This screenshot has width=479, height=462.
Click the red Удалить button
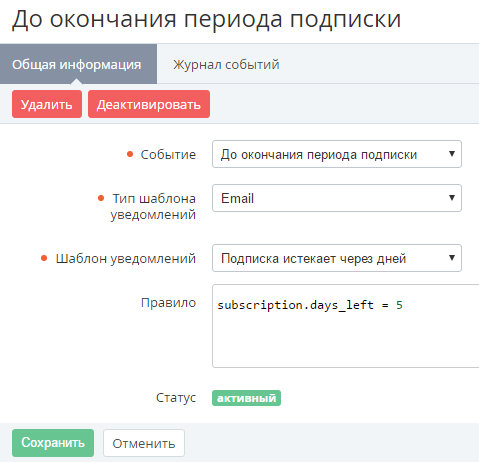pyautogui.click(x=47, y=104)
